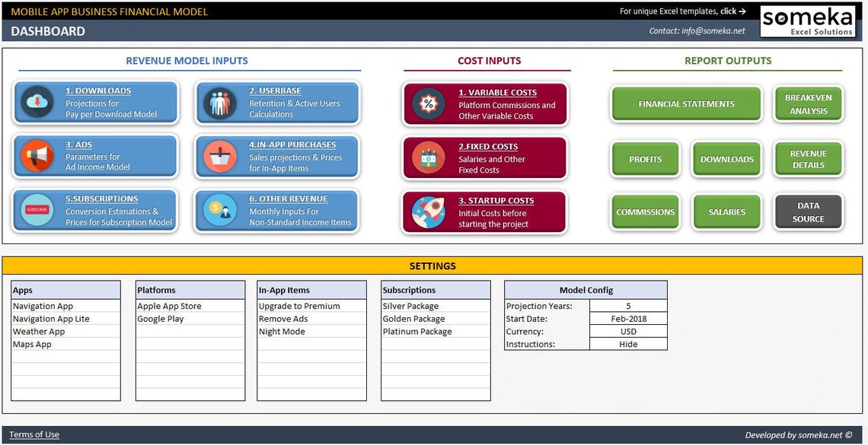Open the Projection Years value selector
This screenshot has height=445, width=868.
(x=628, y=306)
